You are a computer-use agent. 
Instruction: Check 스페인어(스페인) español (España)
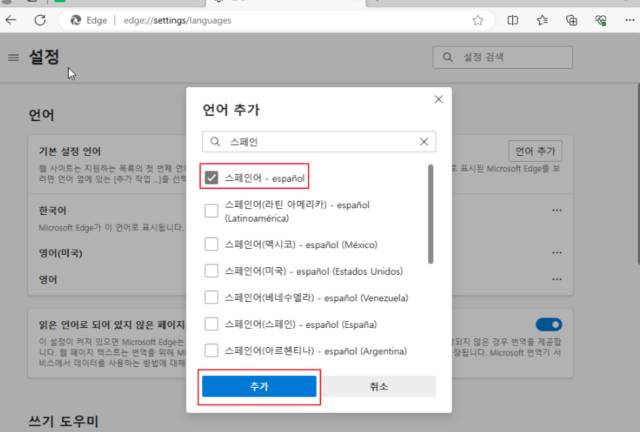[x=211, y=324]
